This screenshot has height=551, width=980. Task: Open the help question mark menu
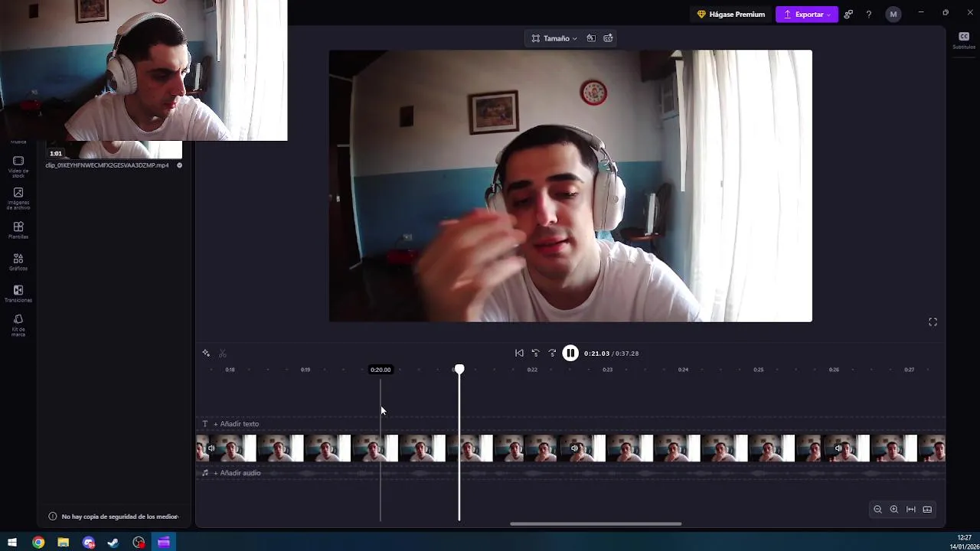point(868,15)
